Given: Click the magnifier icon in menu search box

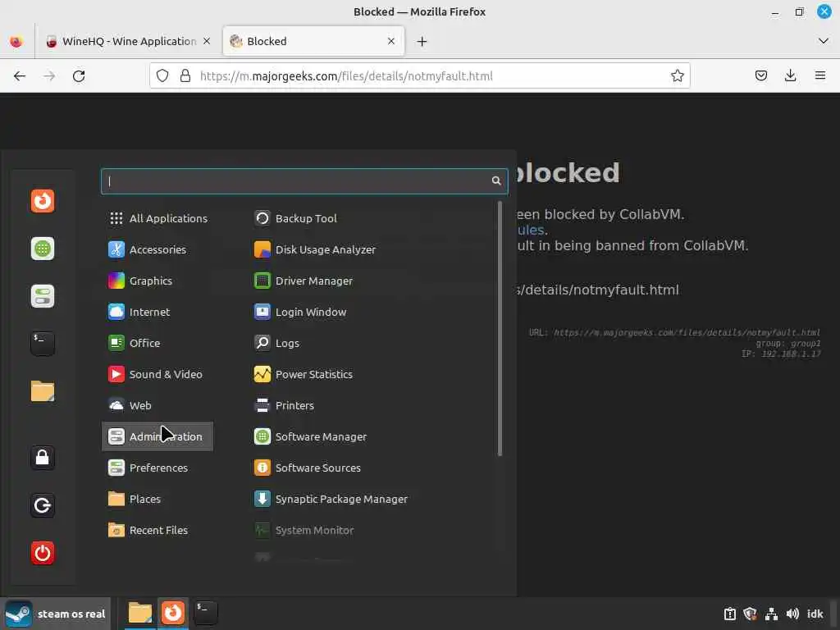Looking at the screenshot, I should [x=496, y=181].
